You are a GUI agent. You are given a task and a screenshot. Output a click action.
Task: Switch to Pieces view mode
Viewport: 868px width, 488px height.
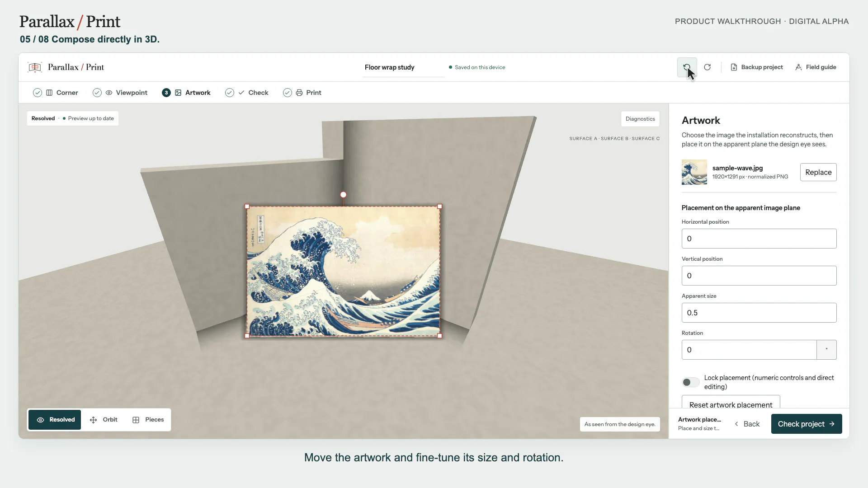pos(148,420)
